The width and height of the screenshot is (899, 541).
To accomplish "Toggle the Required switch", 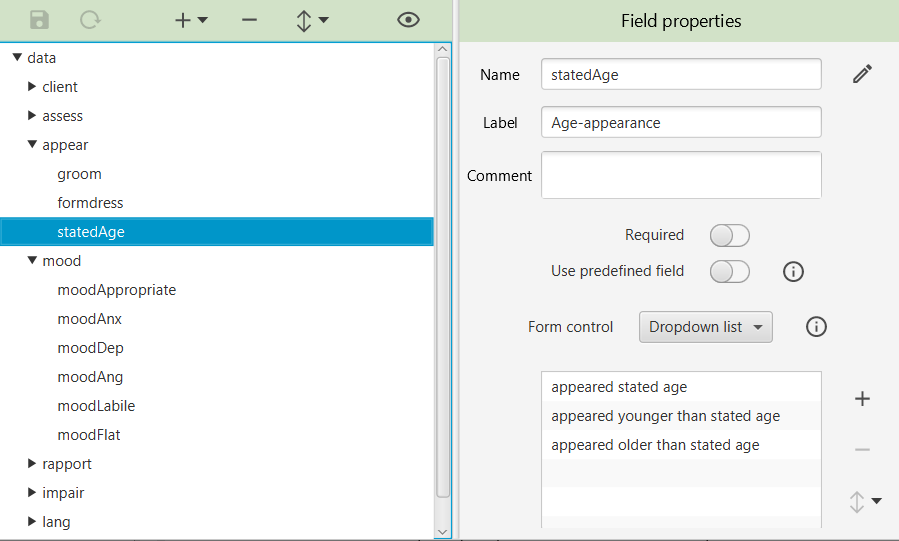I will point(730,236).
